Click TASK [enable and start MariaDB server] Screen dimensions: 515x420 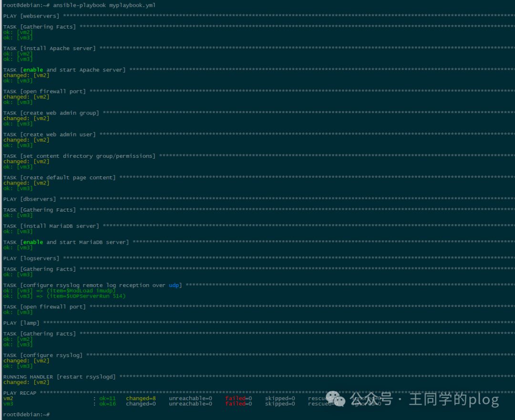click(259, 242)
